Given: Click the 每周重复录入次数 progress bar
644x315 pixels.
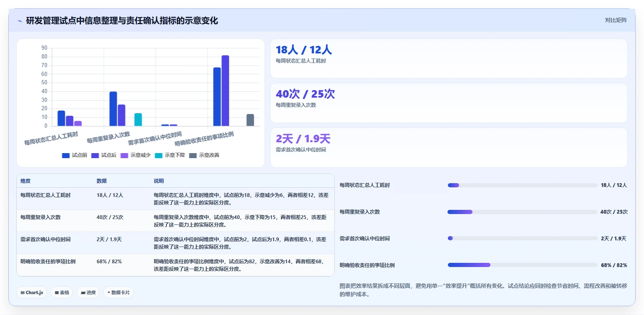Looking at the screenshot, I should 522,212.
